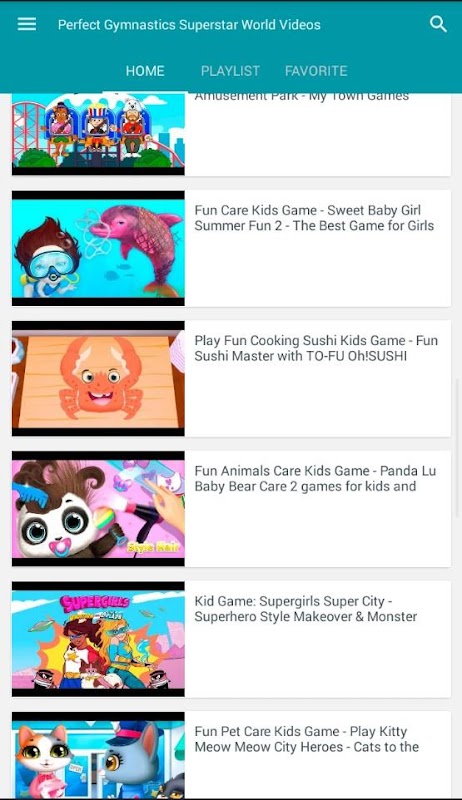462x800 pixels.
Task: Open the pink dolphin video thumbnail
Action: coord(98,248)
